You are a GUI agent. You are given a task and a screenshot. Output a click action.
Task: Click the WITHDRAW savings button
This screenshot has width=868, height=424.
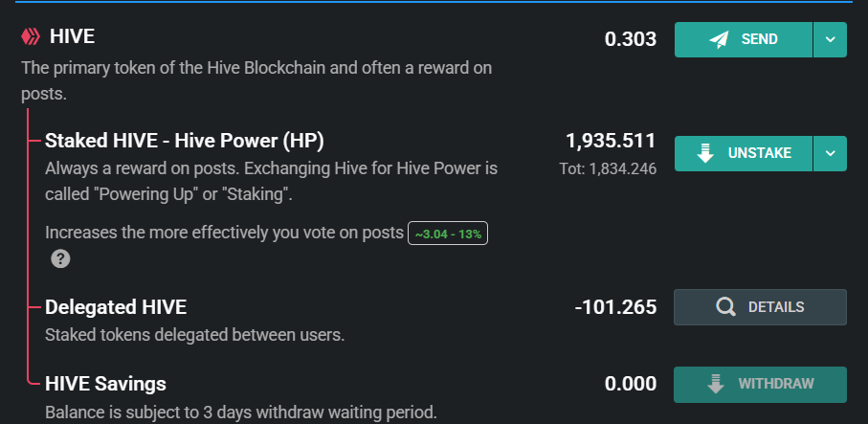[x=760, y=385]
